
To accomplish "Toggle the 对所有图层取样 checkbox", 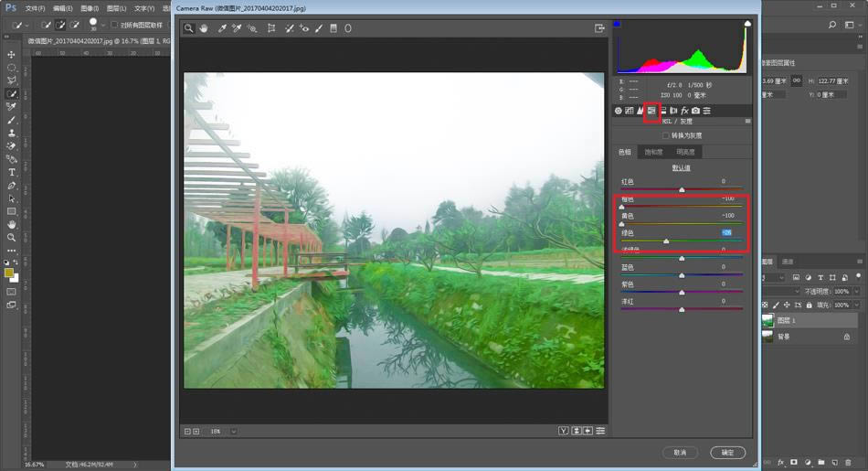I will 113,25.
